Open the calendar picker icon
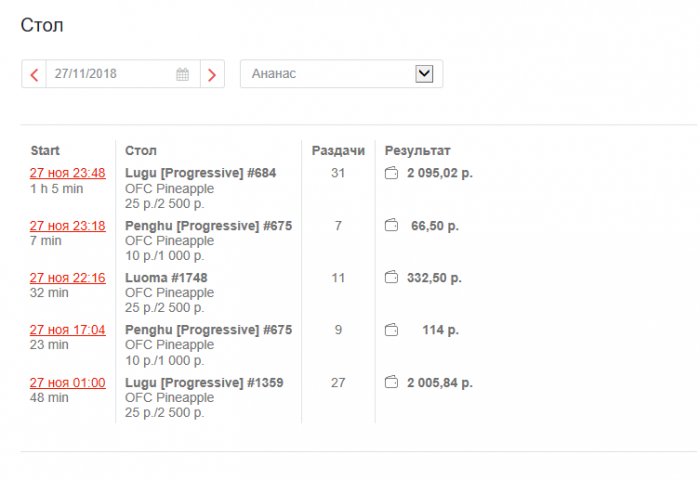Viewport: 700px width, 480px height. (183, 74)
